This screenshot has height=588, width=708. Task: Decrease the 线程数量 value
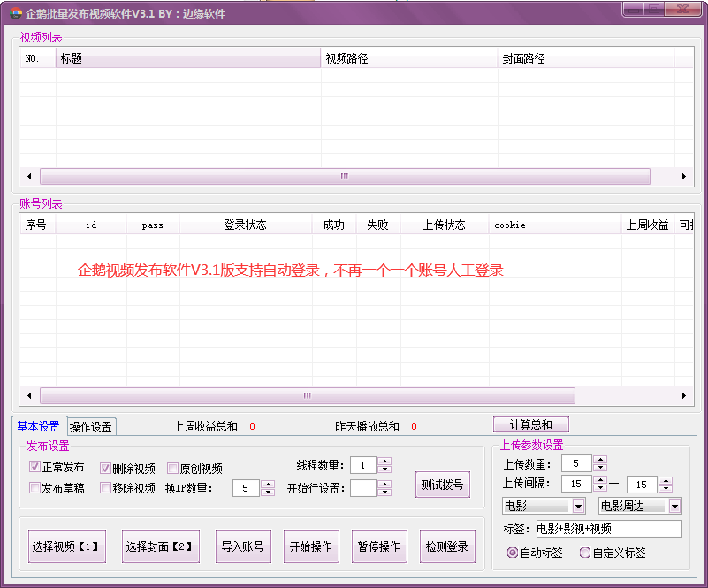tap(384, 470)
